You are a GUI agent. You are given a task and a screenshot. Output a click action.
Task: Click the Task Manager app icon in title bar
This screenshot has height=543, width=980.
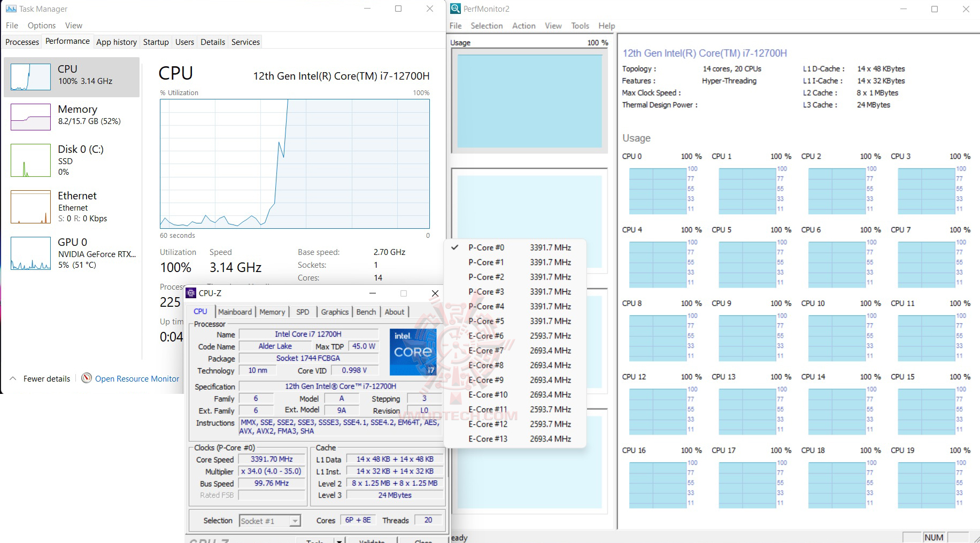[x=11, y=9]
